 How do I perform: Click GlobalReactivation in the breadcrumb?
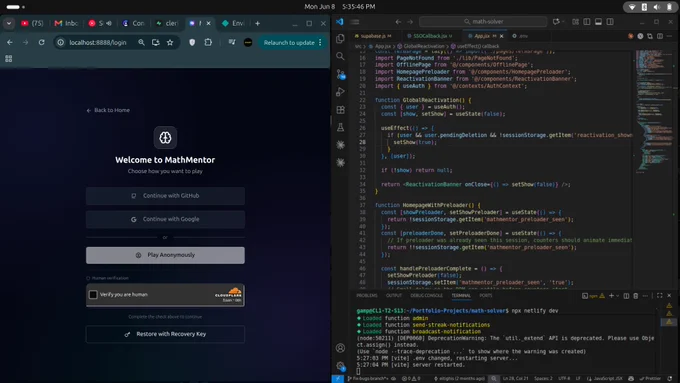tap(424, 46)
